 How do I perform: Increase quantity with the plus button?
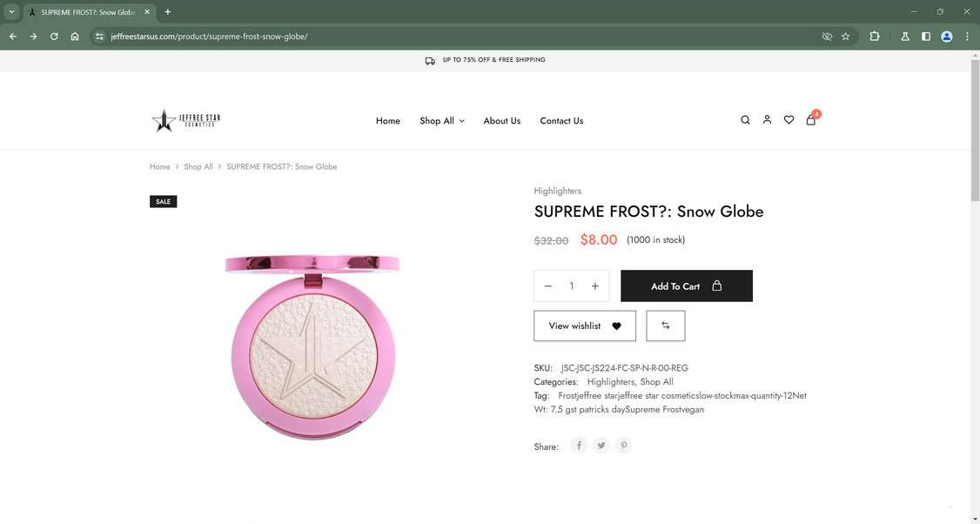click(595, 286)
